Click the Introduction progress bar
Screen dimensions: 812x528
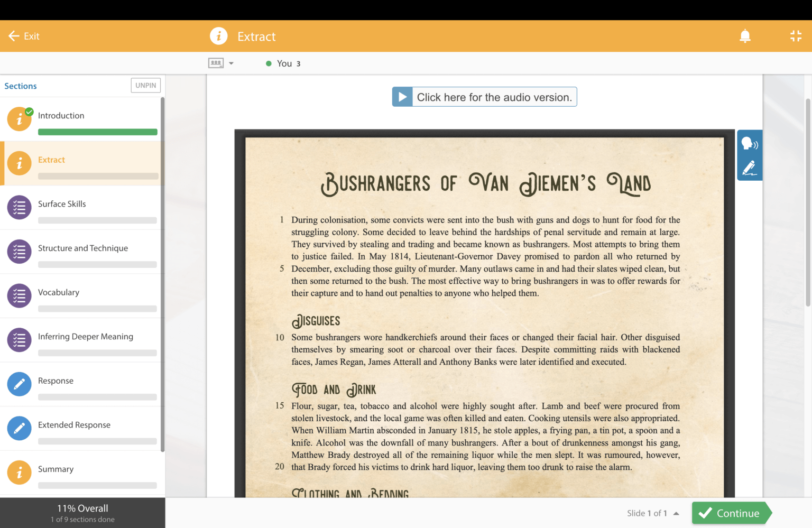(97, 132)
